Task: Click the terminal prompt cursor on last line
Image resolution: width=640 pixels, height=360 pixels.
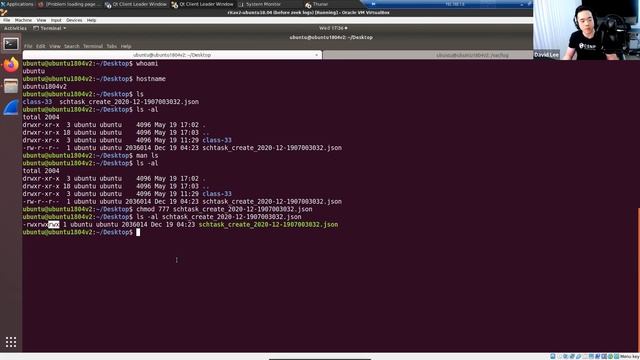Action: pyautogui.click(x=138, y=232)
